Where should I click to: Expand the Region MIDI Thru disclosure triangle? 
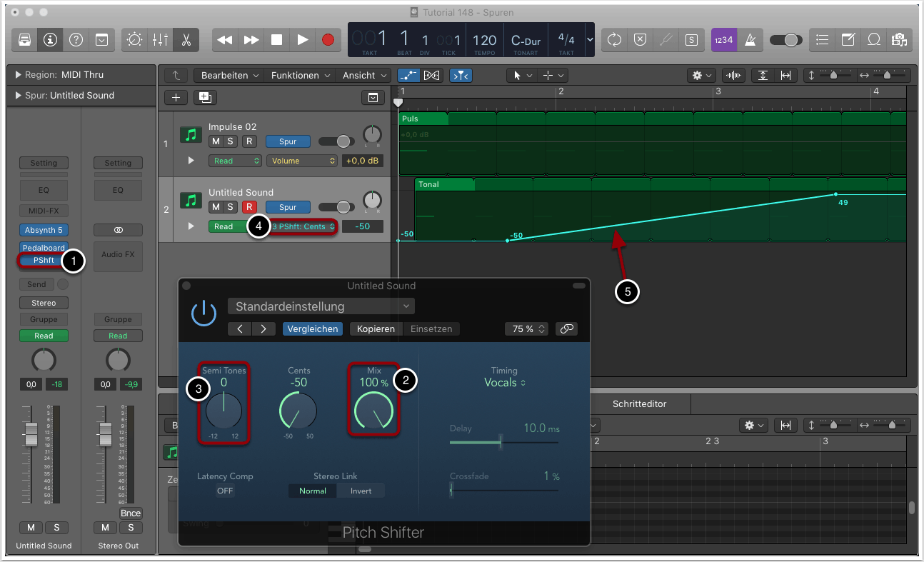point(18,75)
